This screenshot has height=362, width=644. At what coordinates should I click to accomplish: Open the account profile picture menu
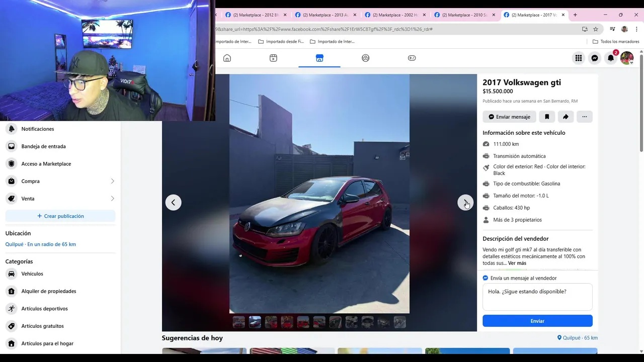click(x=627, y=58)
